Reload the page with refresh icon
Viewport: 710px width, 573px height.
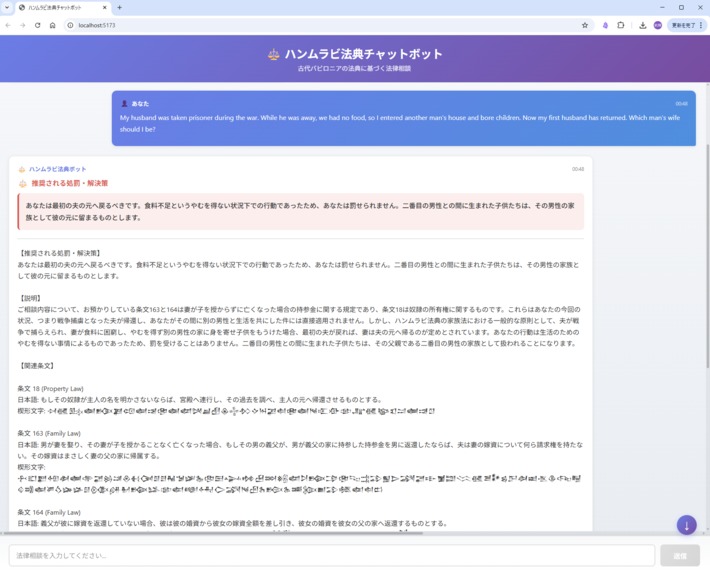[38, 25]
